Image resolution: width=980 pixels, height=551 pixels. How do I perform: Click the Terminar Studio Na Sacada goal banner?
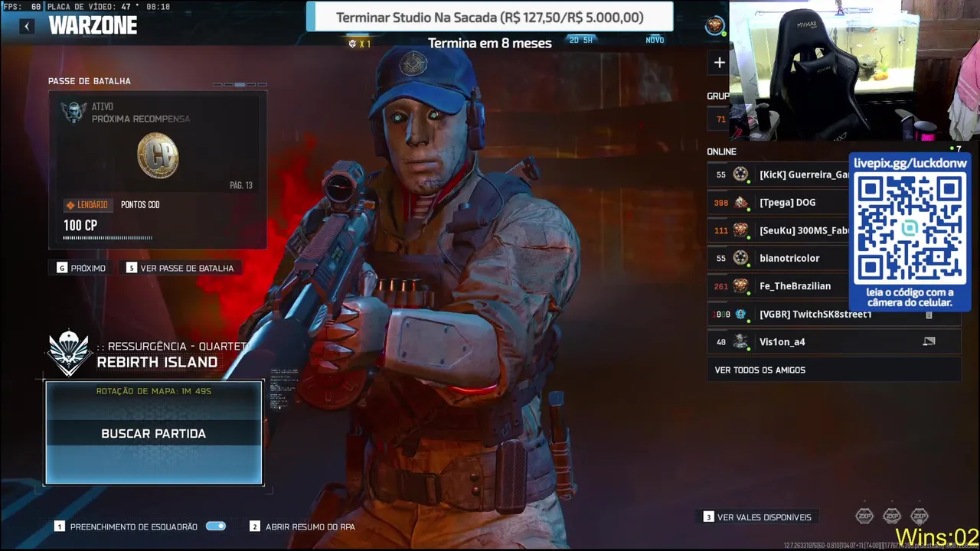tap(489, 17)
